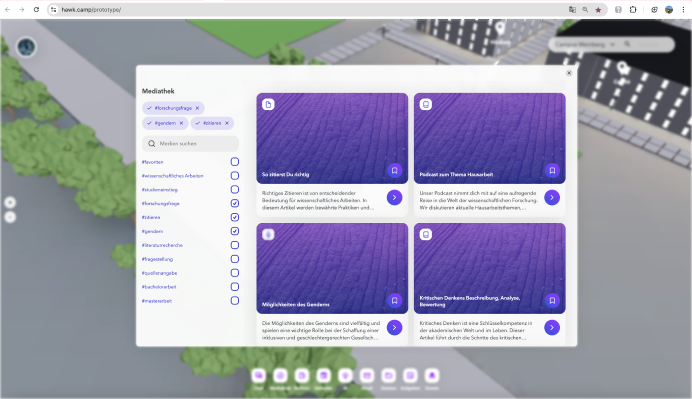Uncheck the #forschungsfrage checkbox

point(235,203)
